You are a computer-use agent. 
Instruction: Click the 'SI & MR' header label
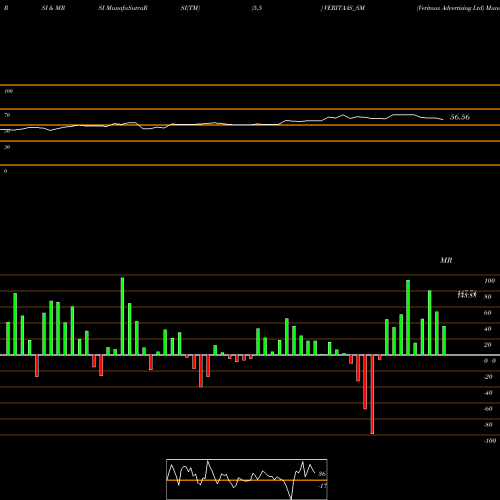[x=53, y=8]
